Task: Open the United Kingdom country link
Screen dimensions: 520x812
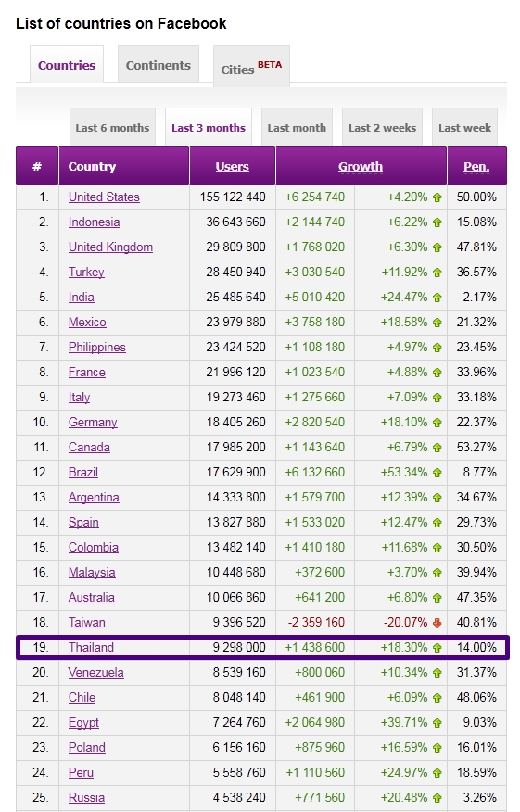Action: [111, 247]
